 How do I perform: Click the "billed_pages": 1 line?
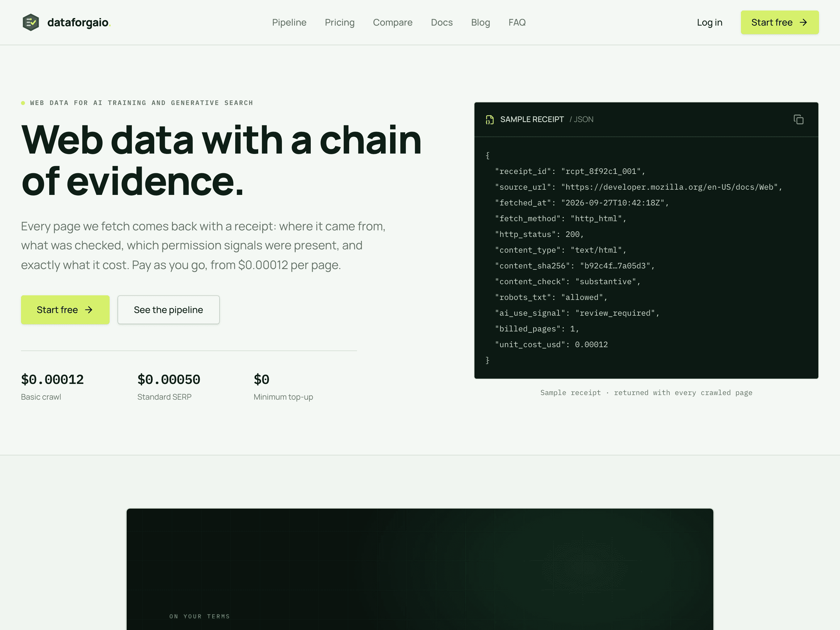(537, 329)
